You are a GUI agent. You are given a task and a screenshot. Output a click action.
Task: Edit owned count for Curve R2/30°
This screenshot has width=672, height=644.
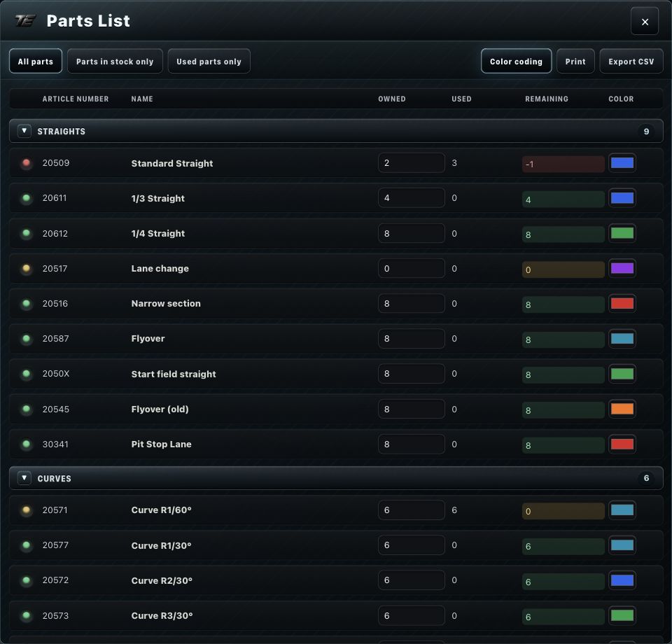click(x=412, y=580)
